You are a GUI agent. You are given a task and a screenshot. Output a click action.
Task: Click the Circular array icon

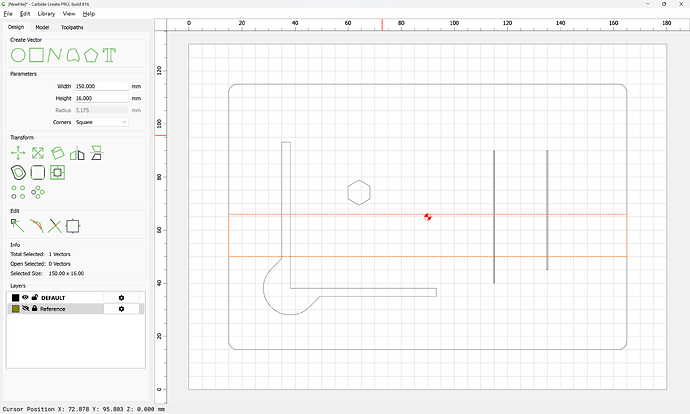38,192
